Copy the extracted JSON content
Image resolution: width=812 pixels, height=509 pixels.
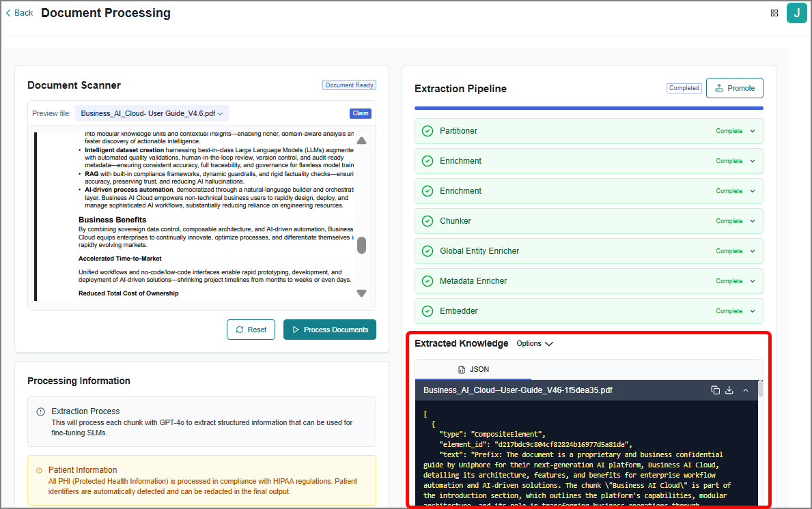click(x=715, y=390)
